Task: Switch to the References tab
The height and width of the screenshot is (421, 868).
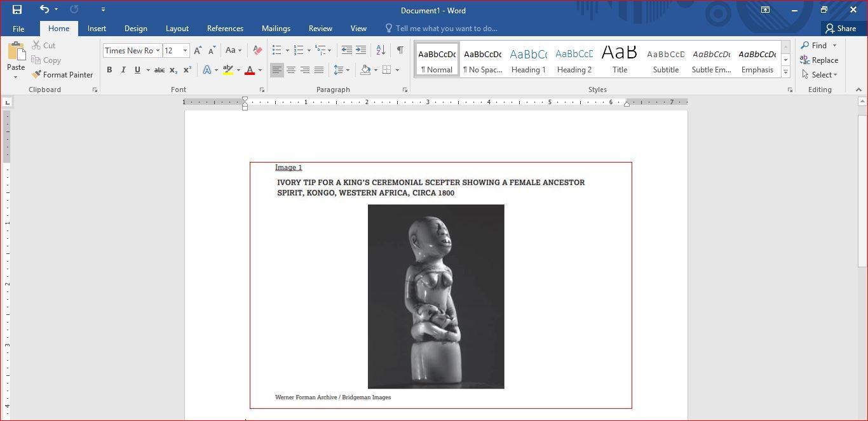Action: (225, 29)
